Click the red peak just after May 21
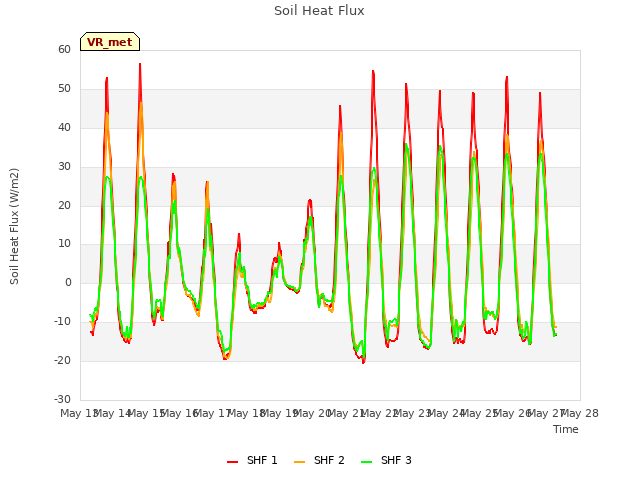 [x=373, y=71]
